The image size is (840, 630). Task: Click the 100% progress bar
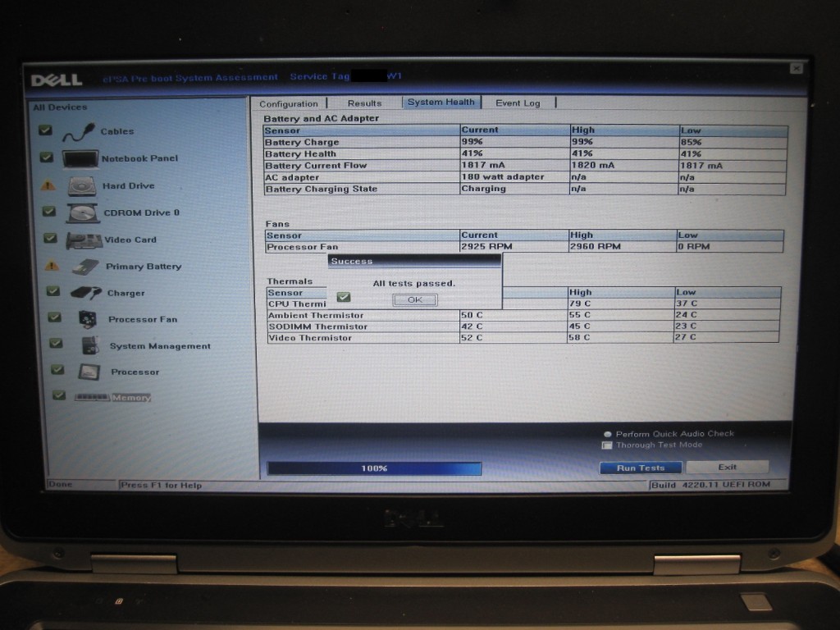(374, 468)
